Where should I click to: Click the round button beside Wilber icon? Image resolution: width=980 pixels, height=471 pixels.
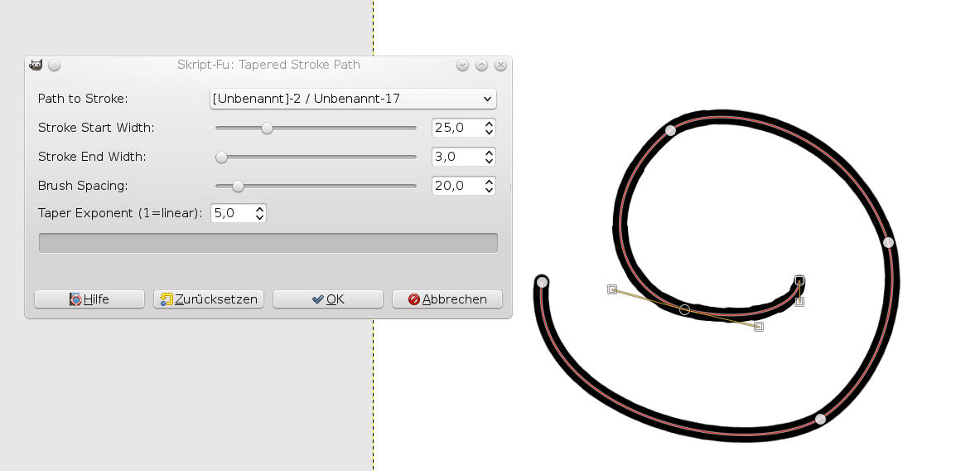point(55,65)
